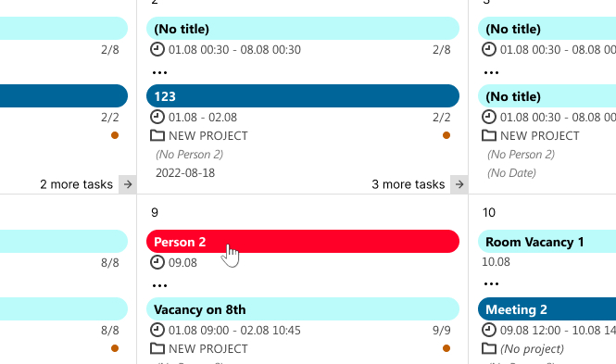Expand ellipsis under day 2 (No title) task
Screen dimensions: 616x364
coord(159,72)
